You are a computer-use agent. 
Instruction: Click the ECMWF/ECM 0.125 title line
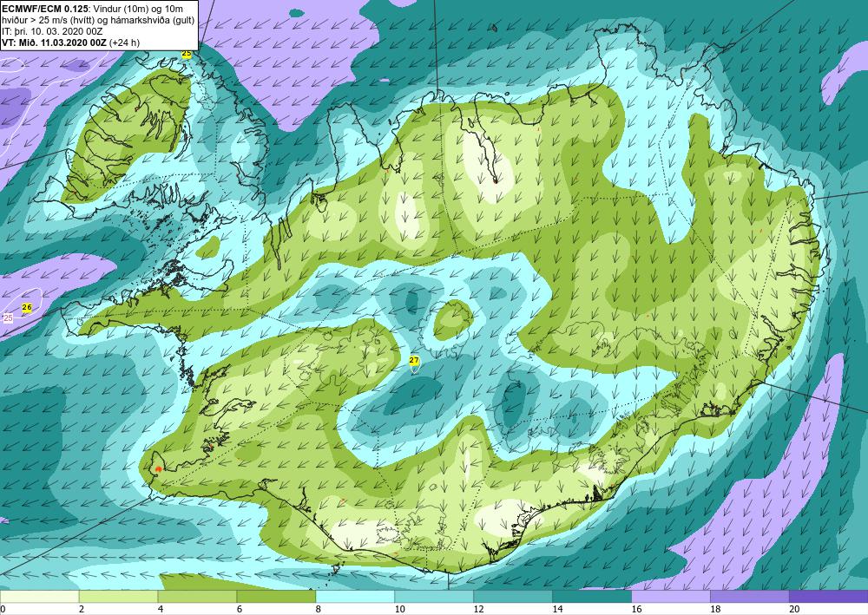93,9
